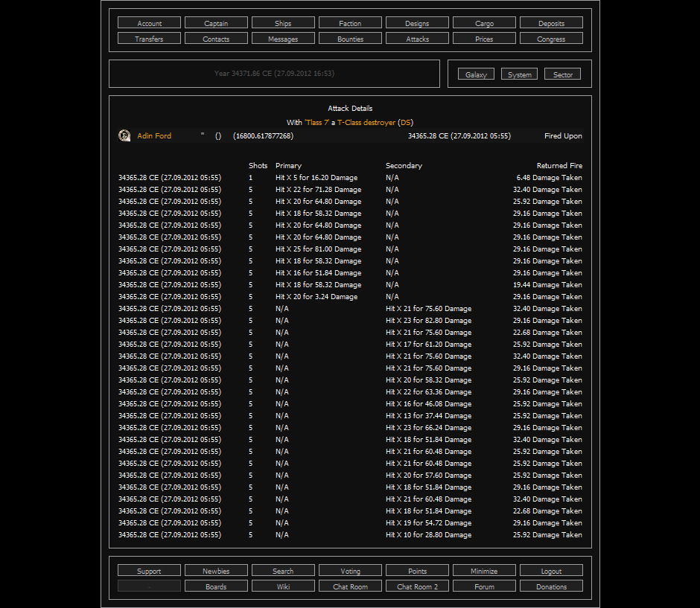The image size is (700, 608).
Task: Open the Forum
Action: 484,586
